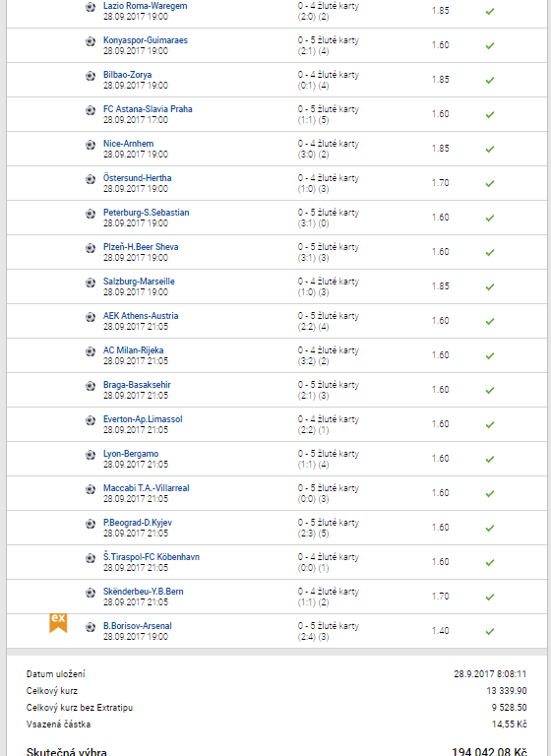
Task: Open FC Astana-Slavia Praha match link
Action: [x=148, y=109]
